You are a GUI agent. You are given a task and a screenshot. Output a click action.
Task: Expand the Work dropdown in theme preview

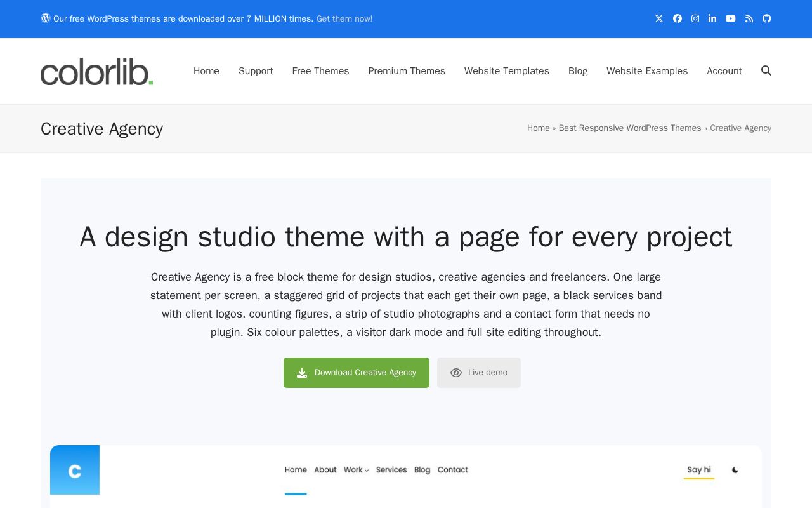point(356,470)
